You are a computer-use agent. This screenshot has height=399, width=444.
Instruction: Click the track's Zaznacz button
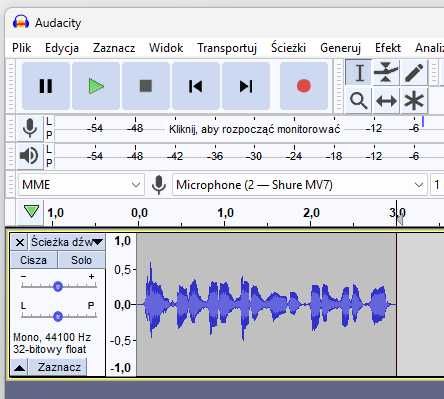point(59,367)
